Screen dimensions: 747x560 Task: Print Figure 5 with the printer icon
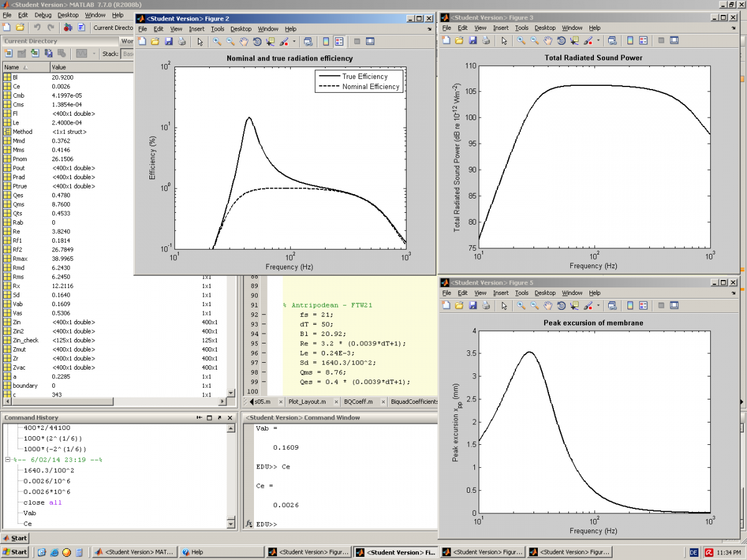(486, 306)
